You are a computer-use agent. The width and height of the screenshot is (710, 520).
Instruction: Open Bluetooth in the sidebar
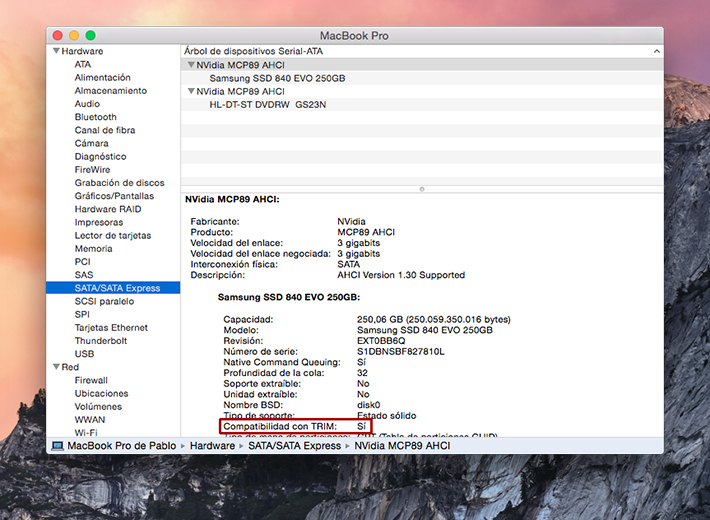pyautogui.click(x=95, y=117)
